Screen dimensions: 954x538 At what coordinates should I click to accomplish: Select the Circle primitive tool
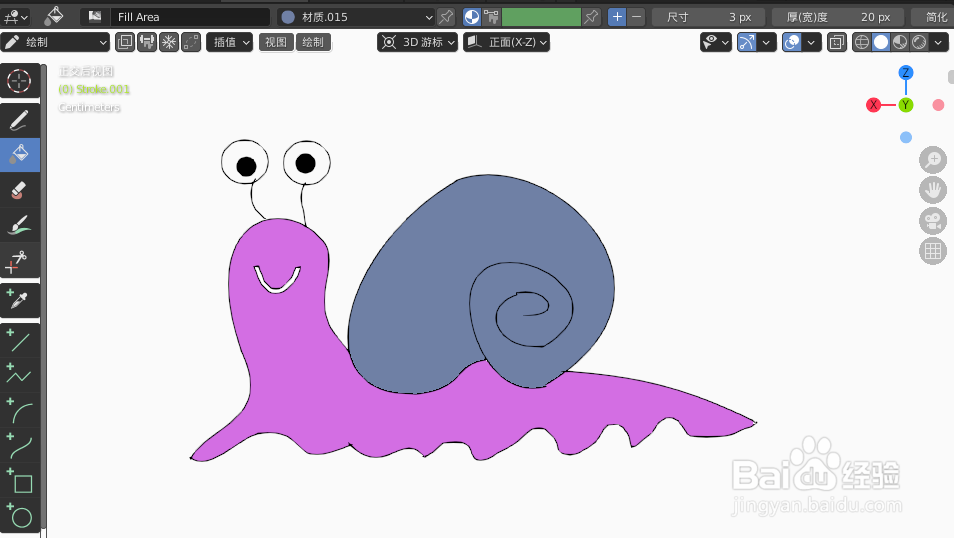click(19, 515)
